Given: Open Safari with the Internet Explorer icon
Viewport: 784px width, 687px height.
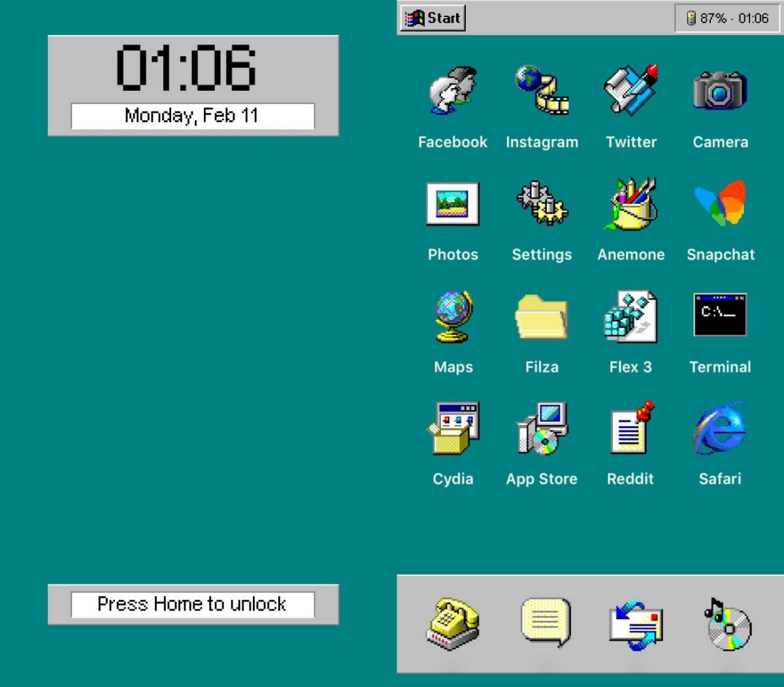Looking at the screenshot, I should [x=719, y=428].
